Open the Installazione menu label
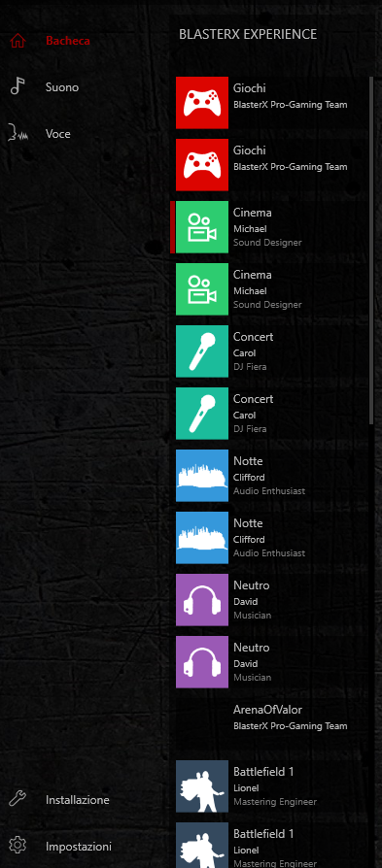The height and width of the screenshot is (868, 382). 78,799
